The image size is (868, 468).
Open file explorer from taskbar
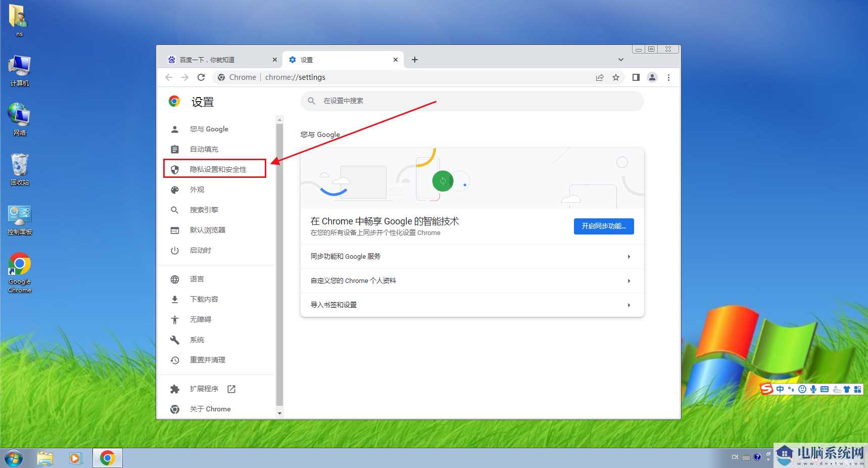click(45, 458)
